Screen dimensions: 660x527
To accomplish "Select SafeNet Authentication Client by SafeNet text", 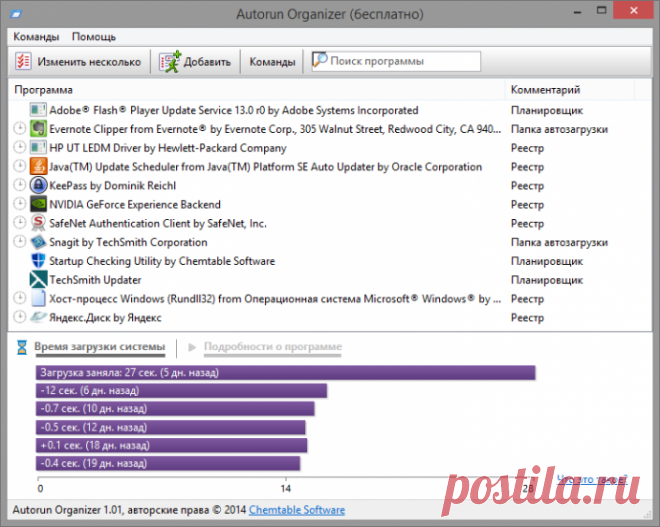I will [x=158, y=223].
